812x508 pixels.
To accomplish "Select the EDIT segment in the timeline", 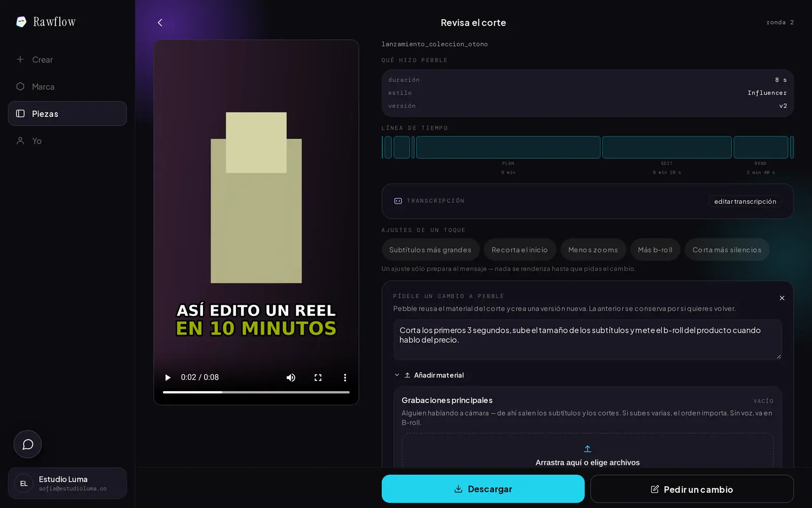I will [x=667, y=147].
